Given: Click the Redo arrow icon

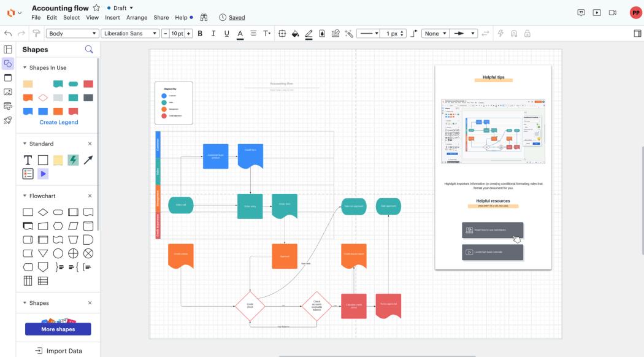Looking at the screenshot, I should point(21,34).
